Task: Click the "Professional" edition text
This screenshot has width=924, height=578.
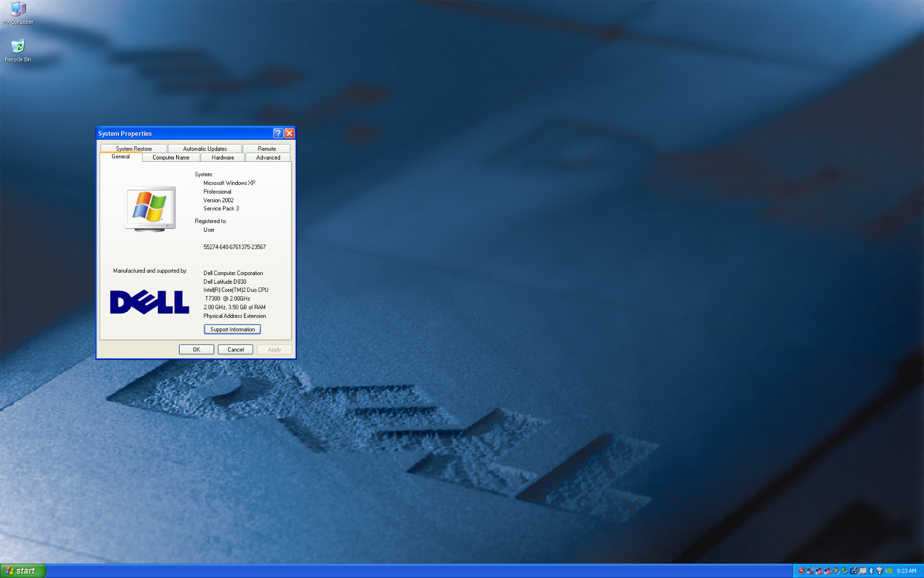Action: pos(217,192)
